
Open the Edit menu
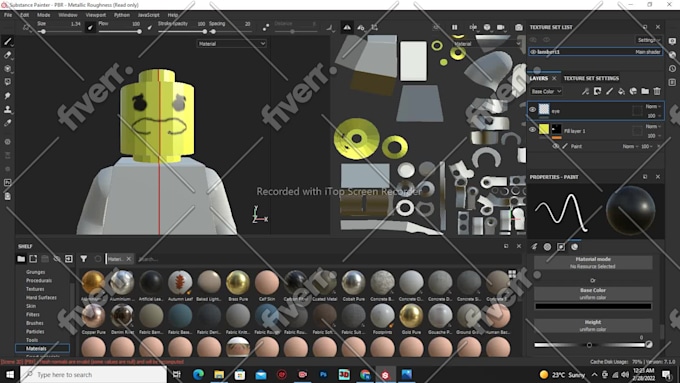(x=25, y=15)
